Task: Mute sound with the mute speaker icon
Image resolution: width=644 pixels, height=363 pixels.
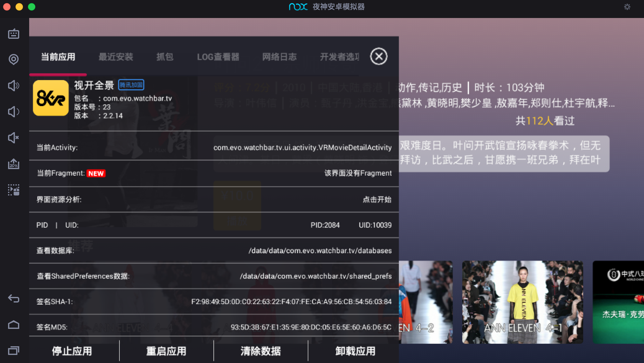Action: pyautogui.click(x=13, y=137)
